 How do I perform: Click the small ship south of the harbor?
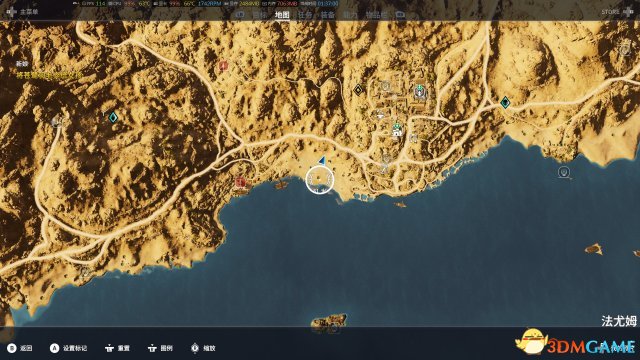click(x=400, y=204)
